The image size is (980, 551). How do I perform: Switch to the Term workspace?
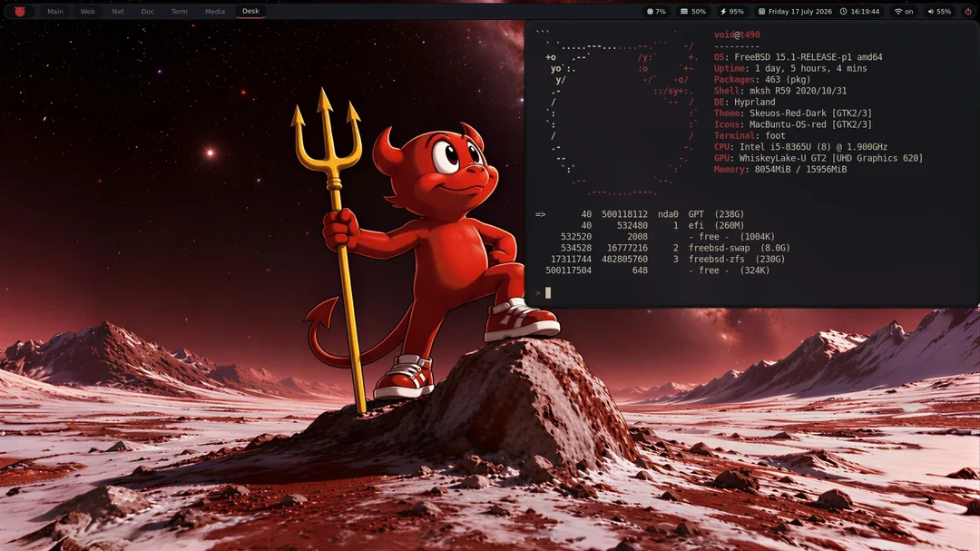click(x=180, y=11)
